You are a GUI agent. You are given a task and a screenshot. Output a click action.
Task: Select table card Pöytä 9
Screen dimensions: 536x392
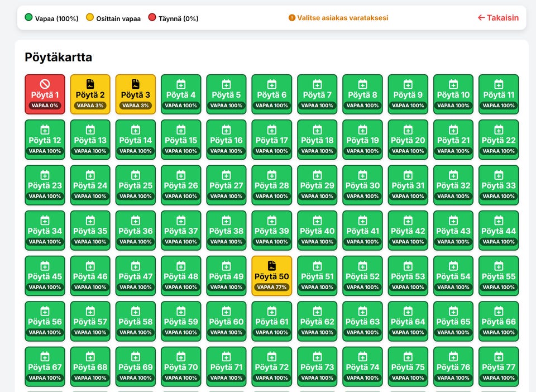tap(408, 94)
